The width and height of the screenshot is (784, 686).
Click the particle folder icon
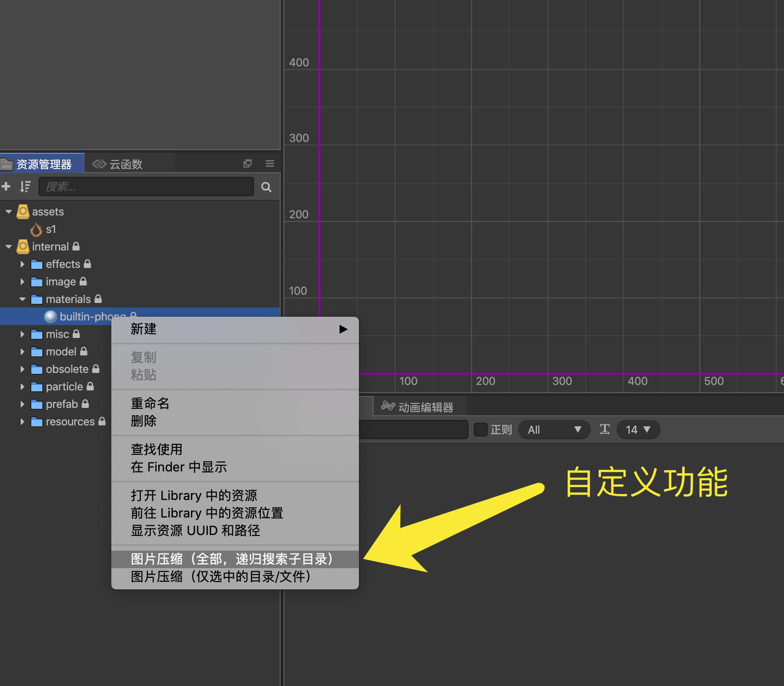pos(37,387)
